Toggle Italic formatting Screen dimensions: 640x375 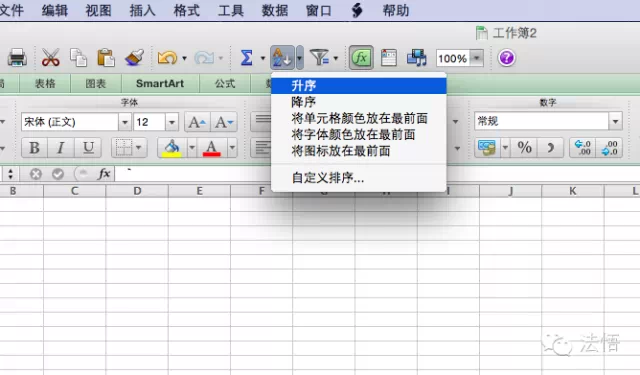tap(61, 148)
